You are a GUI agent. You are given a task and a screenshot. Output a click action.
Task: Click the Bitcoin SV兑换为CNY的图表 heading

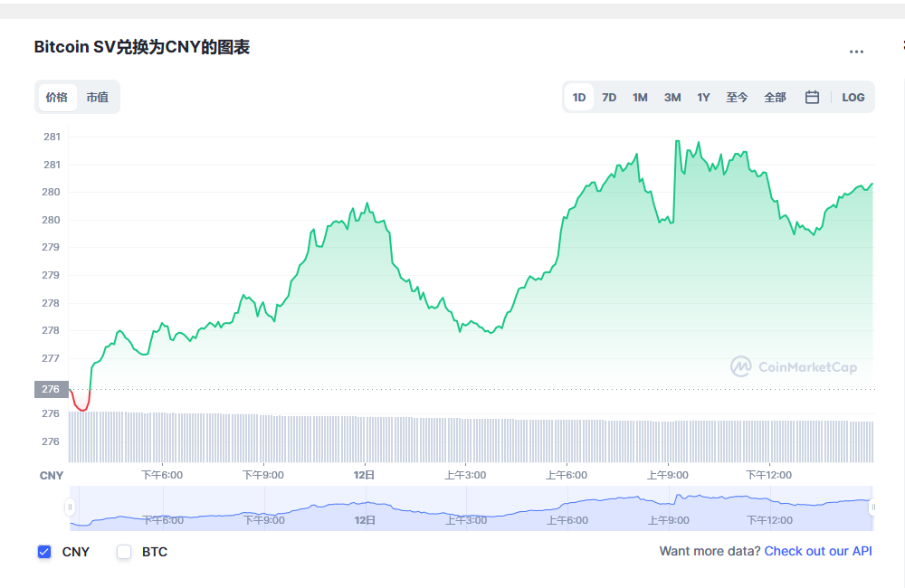pyautogui.click(x=141, y=47)
